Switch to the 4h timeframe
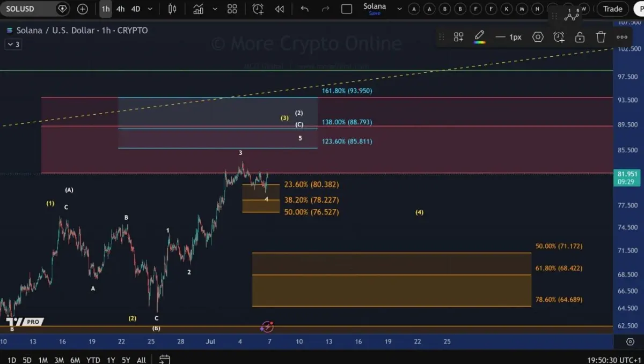 [121, 9]
